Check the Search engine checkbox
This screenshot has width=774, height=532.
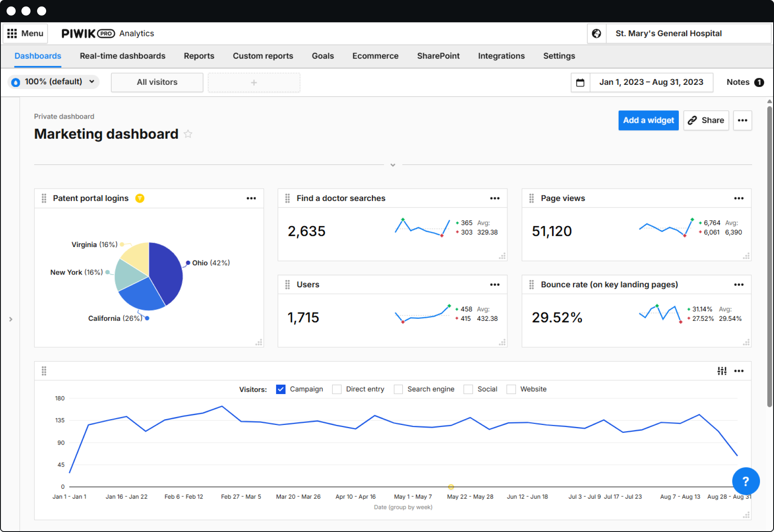click(398, 389)
